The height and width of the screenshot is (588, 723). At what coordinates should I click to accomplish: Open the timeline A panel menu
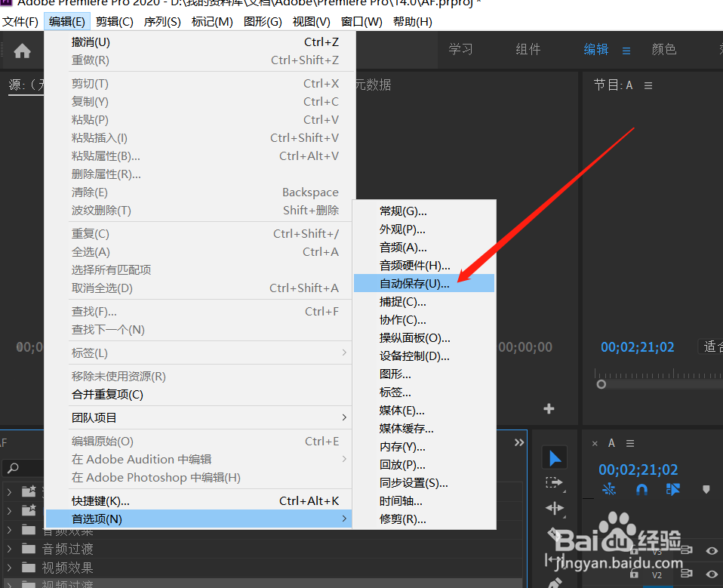click(x=630, y=444)
